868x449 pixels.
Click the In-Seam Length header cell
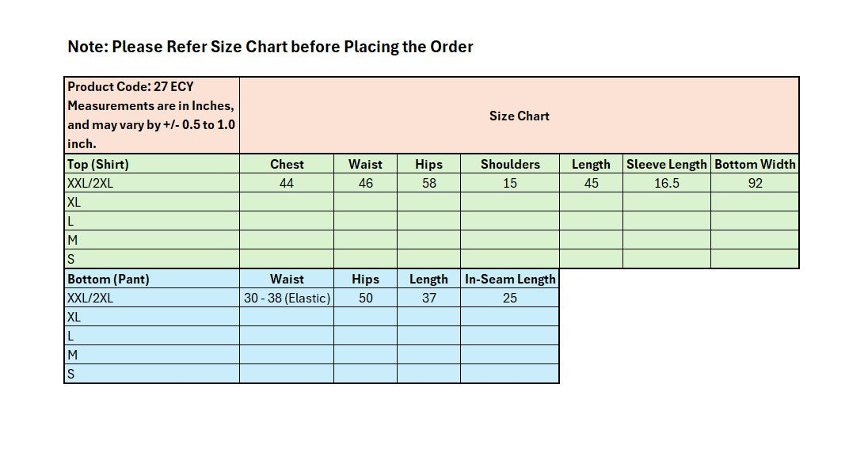tap(510, 279)
